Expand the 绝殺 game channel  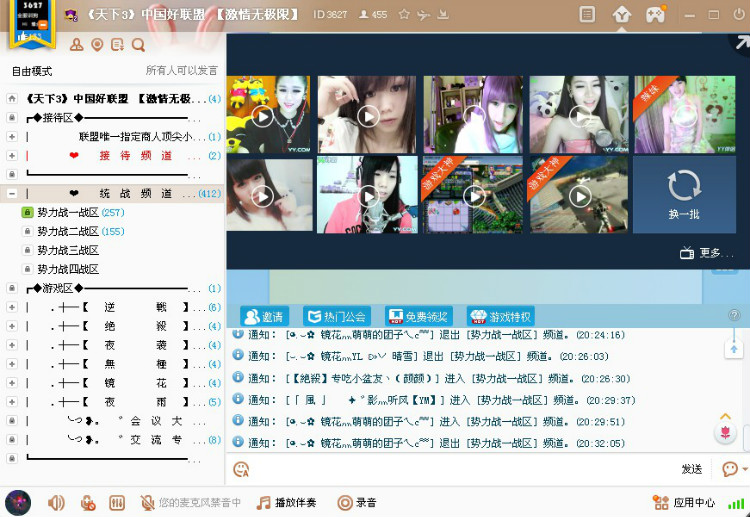coord(12,326)
